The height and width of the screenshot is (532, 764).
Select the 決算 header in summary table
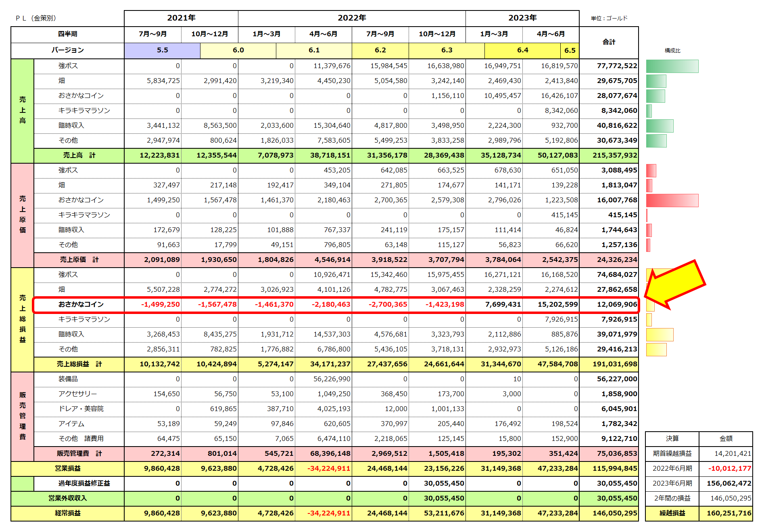click(x=672, y=438)
